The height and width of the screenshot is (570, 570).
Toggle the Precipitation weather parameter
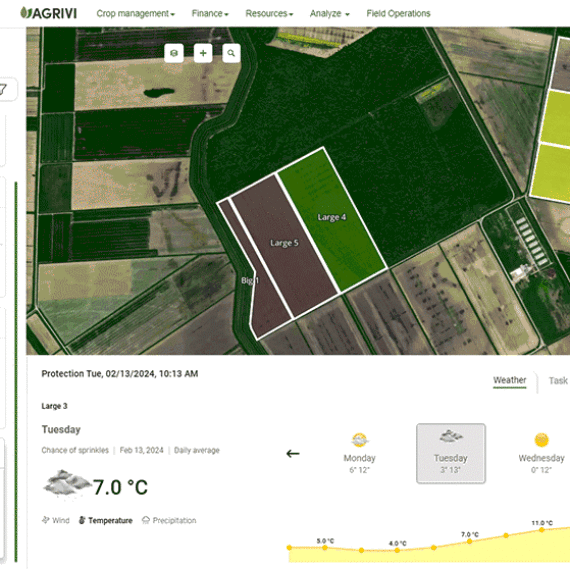169,520
